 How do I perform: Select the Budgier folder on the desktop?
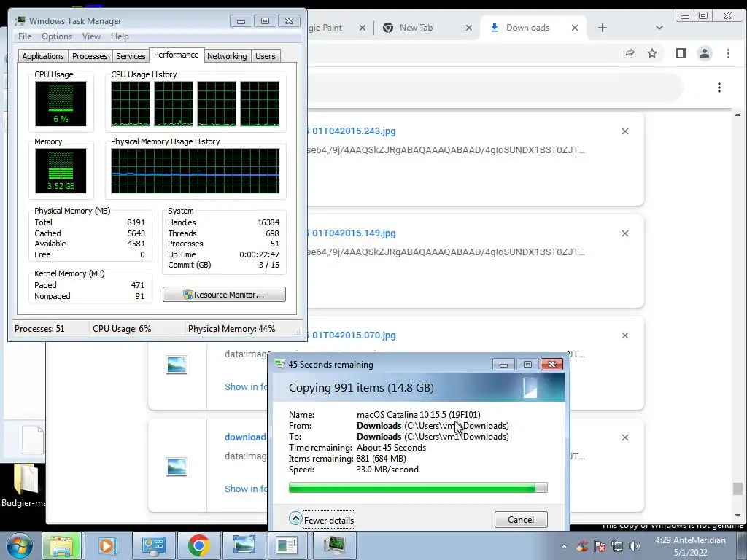(x=24, y=486)
